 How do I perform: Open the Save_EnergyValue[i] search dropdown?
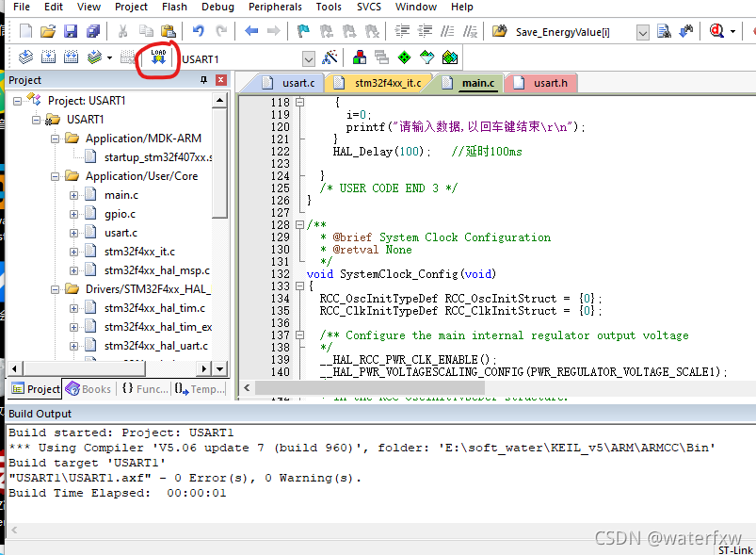pyautogui.click(x=642, y=33)
